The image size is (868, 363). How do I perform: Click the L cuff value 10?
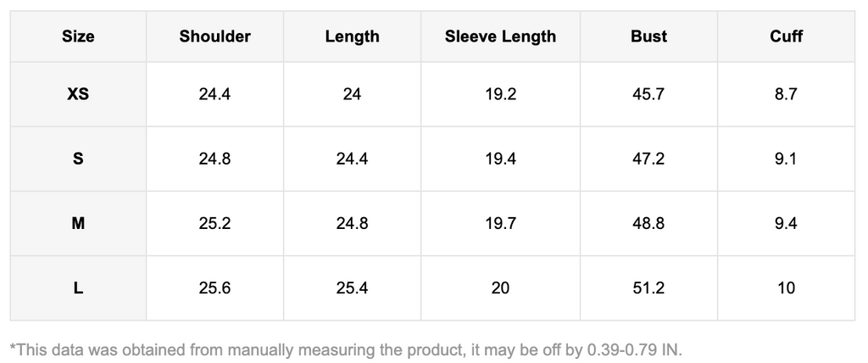pos(786,288)
